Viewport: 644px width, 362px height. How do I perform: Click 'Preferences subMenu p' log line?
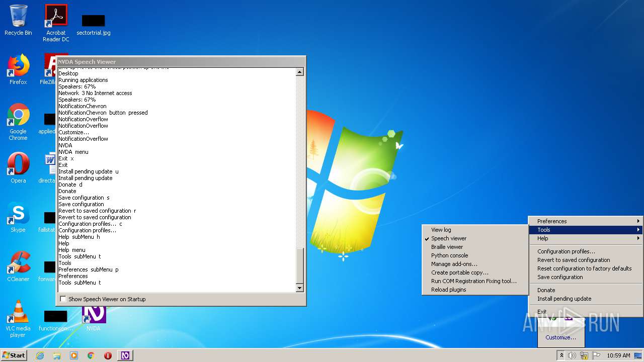pos(89,269)
